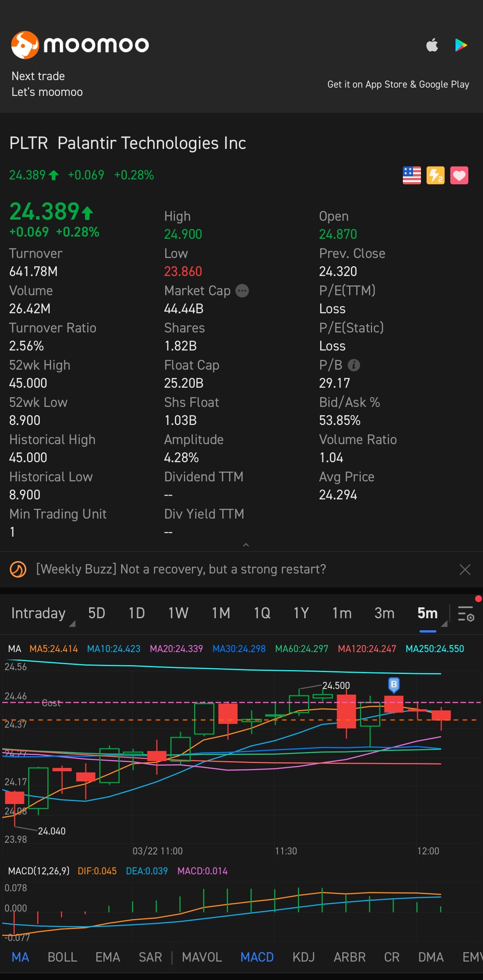This screenshot has height=980, width=483.
Task: Tap the MA5:24.414 legend value
Action: tap(54, 649)
